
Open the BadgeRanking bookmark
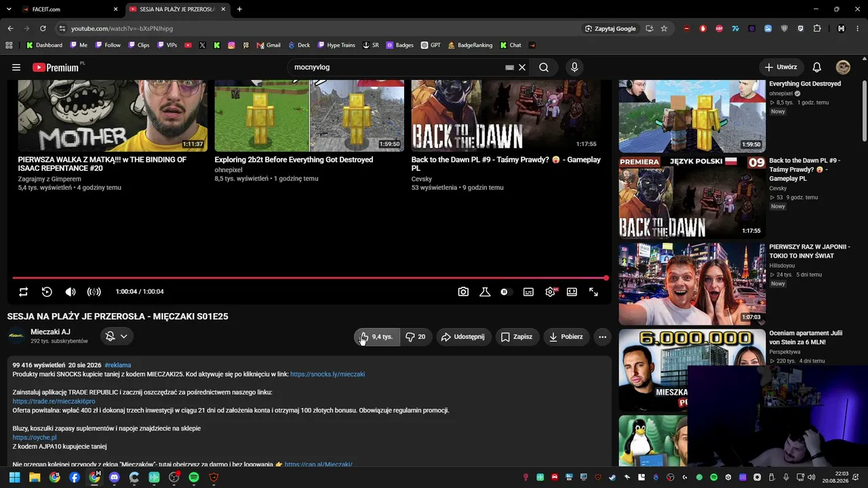(469, 45)
